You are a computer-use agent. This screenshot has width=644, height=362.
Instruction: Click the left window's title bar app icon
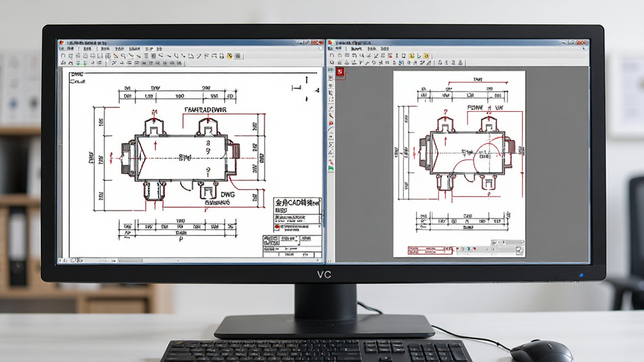click(x=61, y=42)
